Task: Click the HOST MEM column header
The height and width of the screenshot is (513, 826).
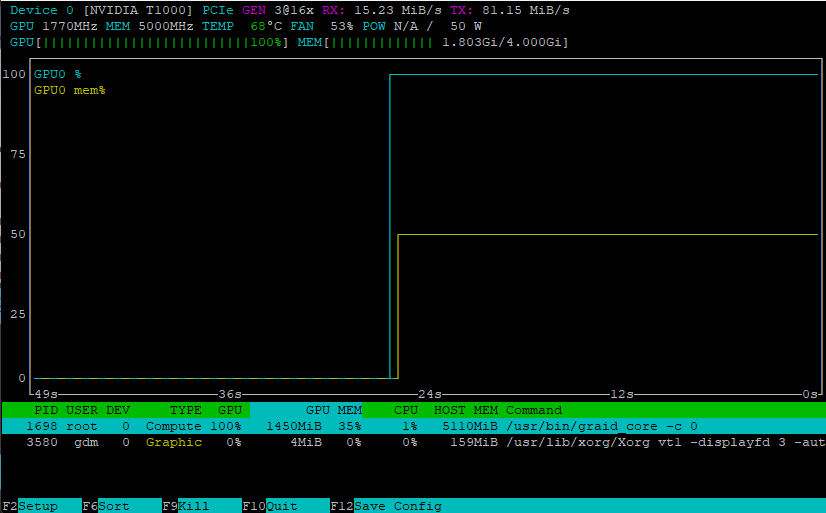Action: (465, 410)
